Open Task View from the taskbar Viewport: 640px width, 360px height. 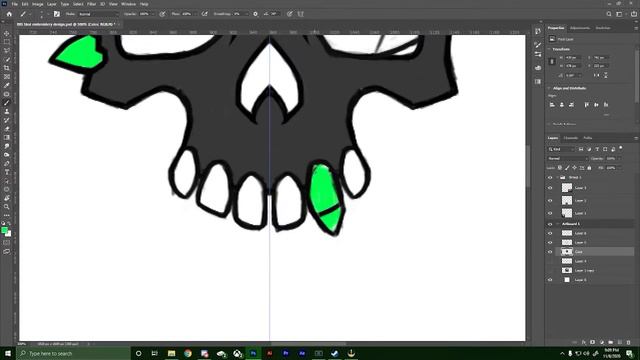(155, 353)
